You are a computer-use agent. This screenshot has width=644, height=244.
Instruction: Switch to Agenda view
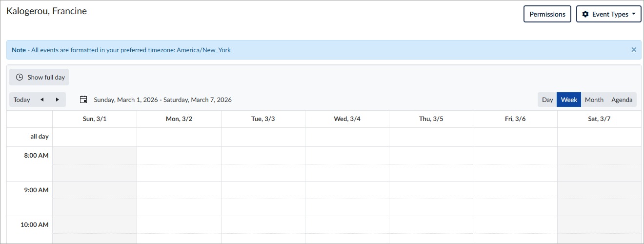tap(622, 100)
